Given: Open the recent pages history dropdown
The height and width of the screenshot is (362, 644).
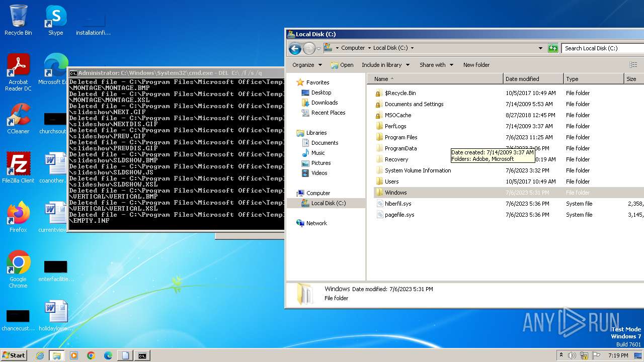Looking at the screenshot, I should [x=318, y=49].
